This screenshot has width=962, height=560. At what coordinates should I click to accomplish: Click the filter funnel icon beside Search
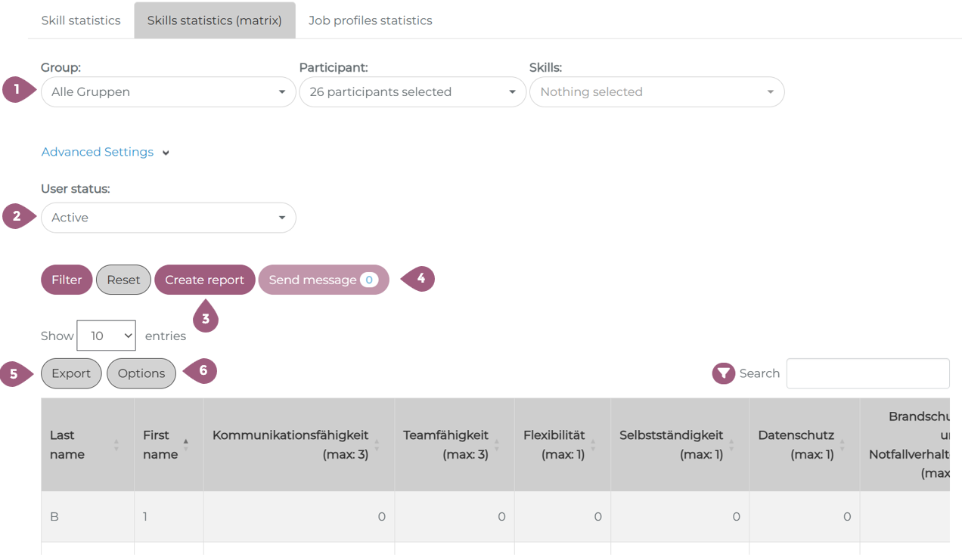pyautogui.click(x=723, y=373)
